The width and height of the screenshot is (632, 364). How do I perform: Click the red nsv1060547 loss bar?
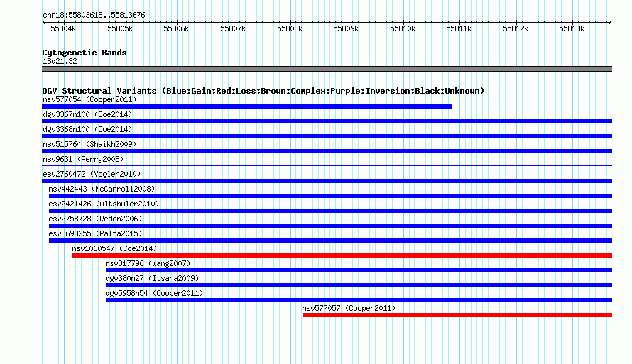(x=342, y=255)
